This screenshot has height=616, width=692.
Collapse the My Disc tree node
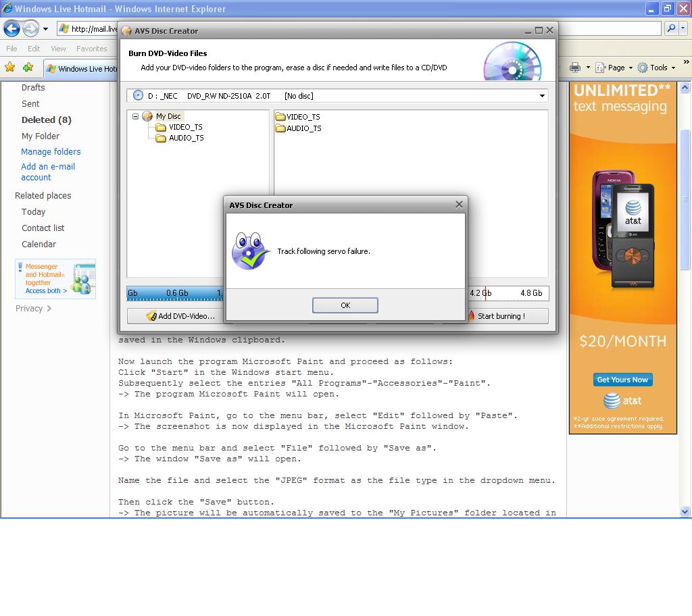pos(135,116)
